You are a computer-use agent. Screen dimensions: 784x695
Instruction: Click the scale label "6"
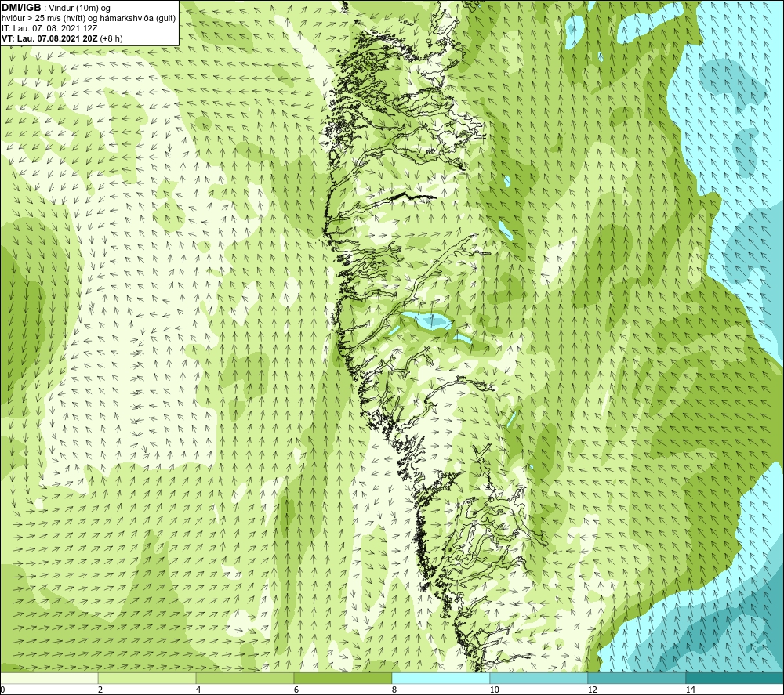click(296, 690)
